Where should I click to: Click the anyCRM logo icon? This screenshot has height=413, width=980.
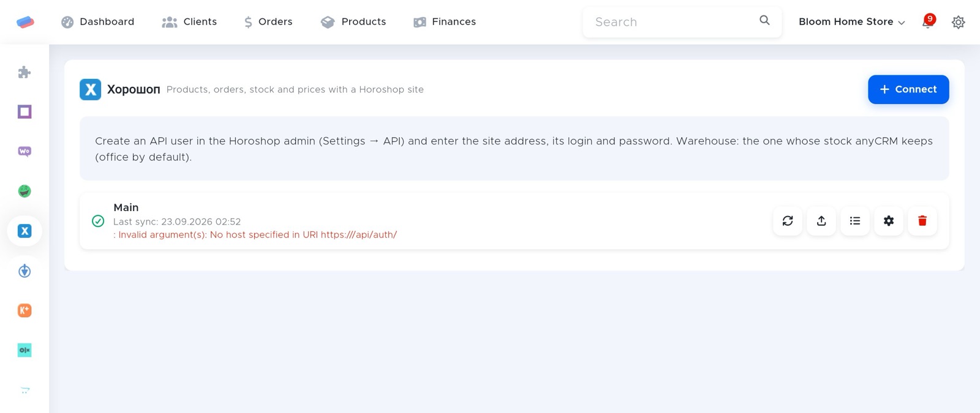[25, 22]
